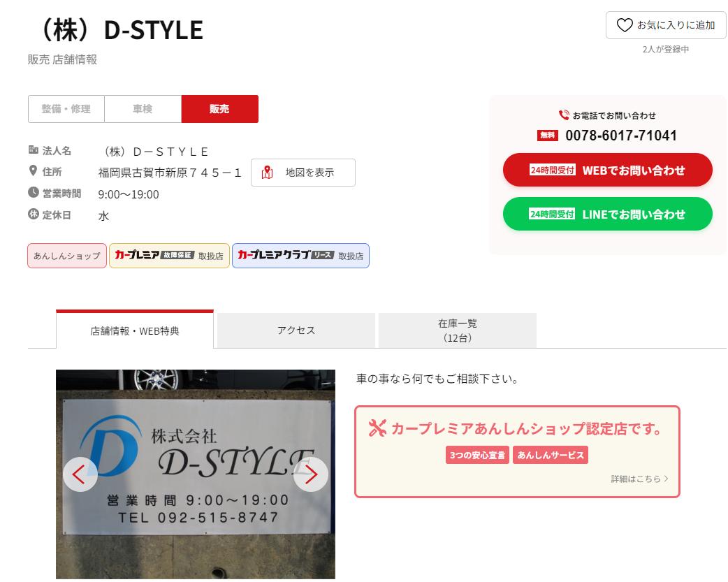Click the カープレミアあんしんショップ認定店です。 heading
This screenshot has width=728, height=582.
pyautogui.click(x=527, y=428)
